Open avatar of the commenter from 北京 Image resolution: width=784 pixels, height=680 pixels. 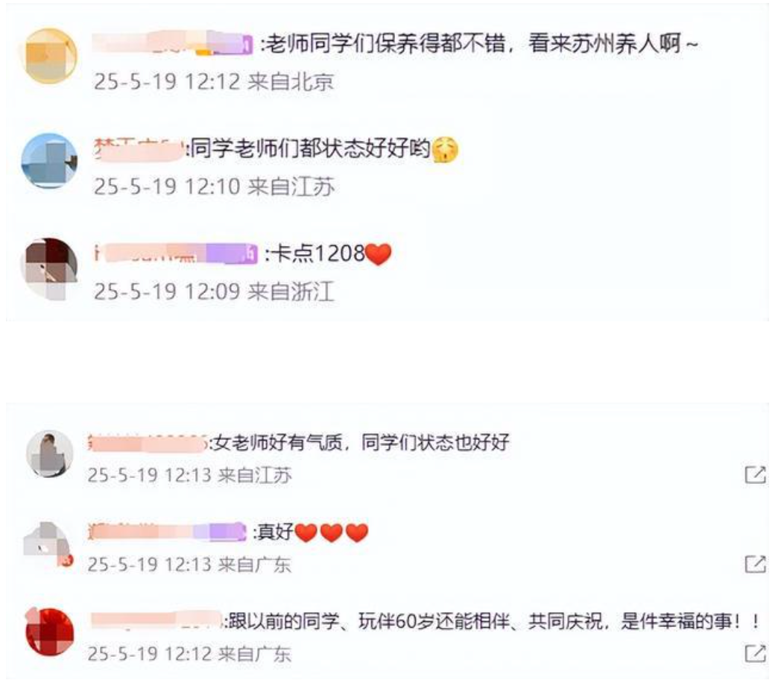(50, 55)
